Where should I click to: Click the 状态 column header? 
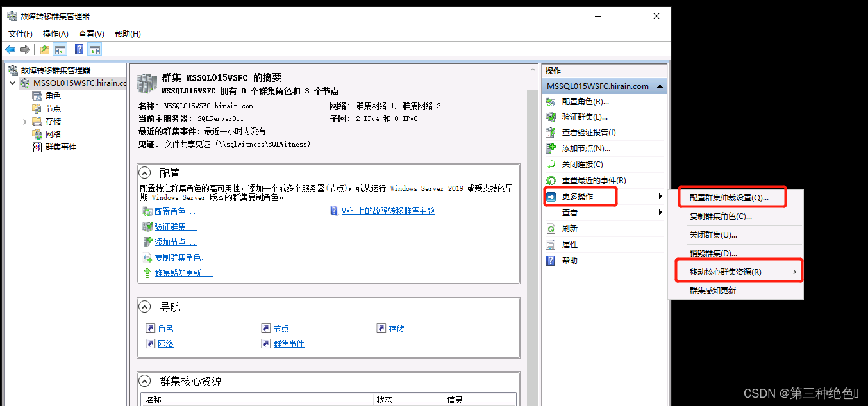click(x=409, y=400)
